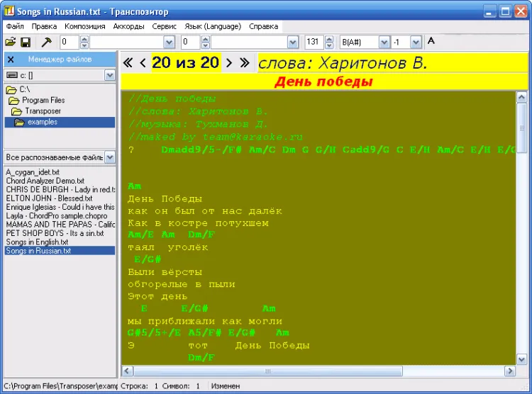The height and width of the screenshot is (394, 532).
Task: Select Songs in English.txt
Action: [x=37, y=242]
